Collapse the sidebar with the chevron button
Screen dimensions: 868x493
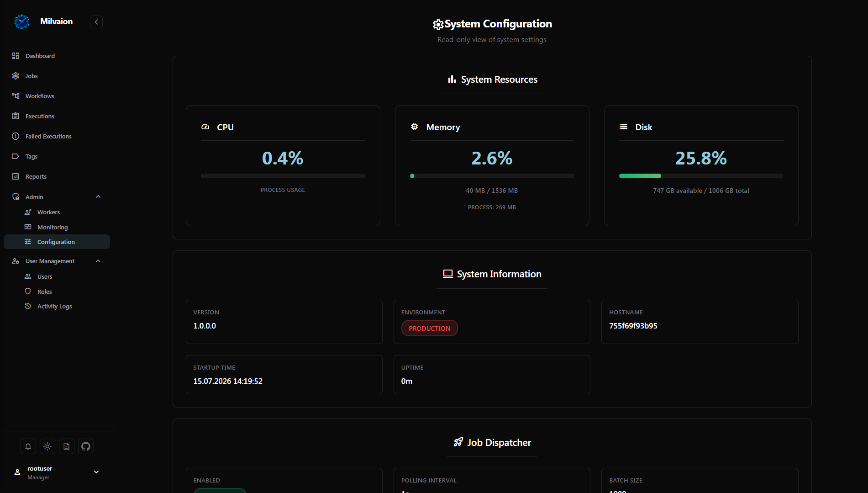point(96,22)
